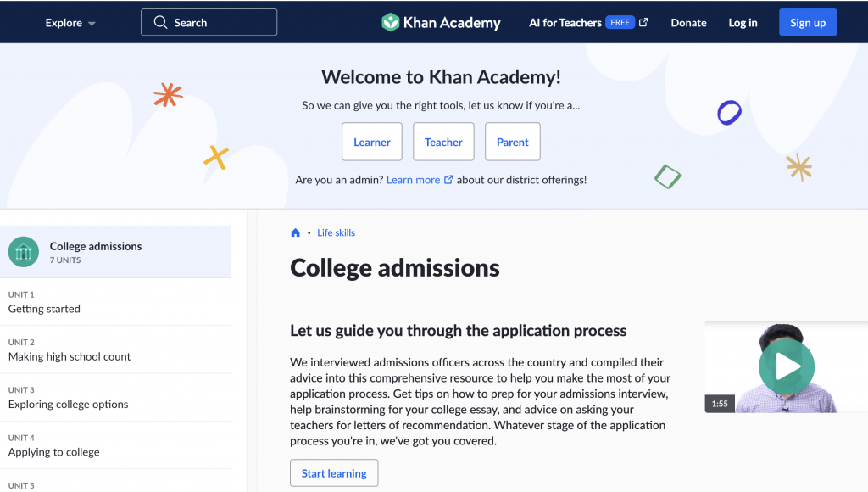Click the external-link icon beside Learn more
Image resolution: width=868 pixels, height=492 pixels.
pos(449,180)
